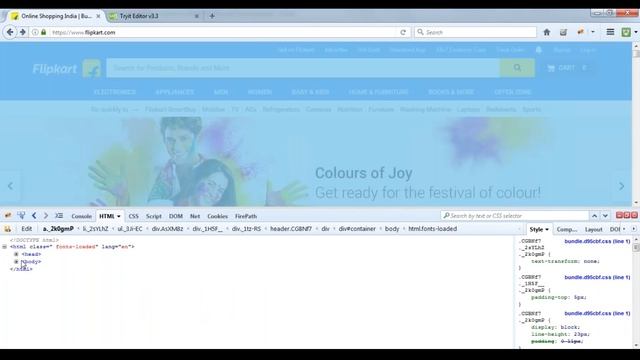Collapse the html root node
The height and width of the screenshot is (360, 640).
(x=4, y=247)
